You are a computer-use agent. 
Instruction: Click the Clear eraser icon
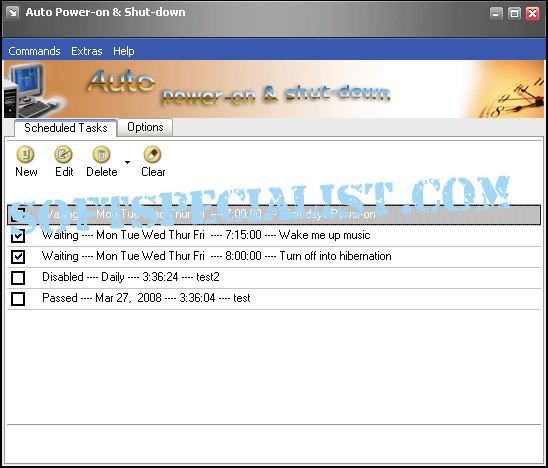point(152,154)
